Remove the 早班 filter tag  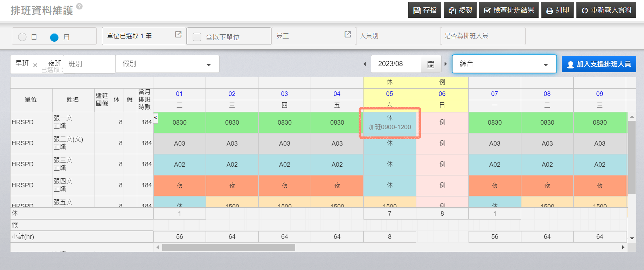[x=35, y=65]
